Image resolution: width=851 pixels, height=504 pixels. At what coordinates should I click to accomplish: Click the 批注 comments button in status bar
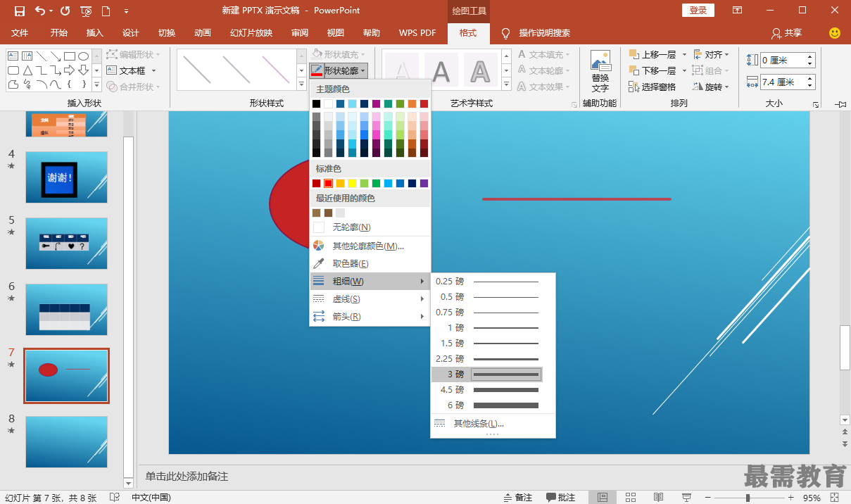point(561,498)
